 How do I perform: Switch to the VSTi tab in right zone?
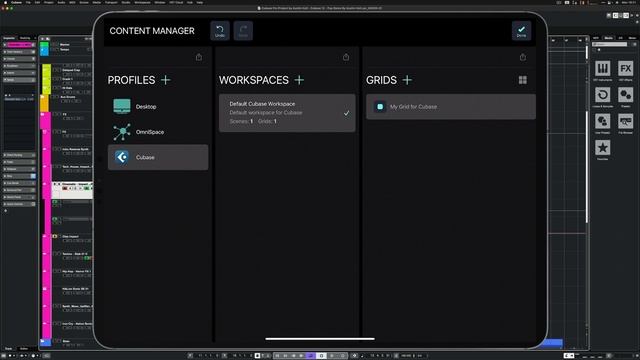[x=596, y=38]
